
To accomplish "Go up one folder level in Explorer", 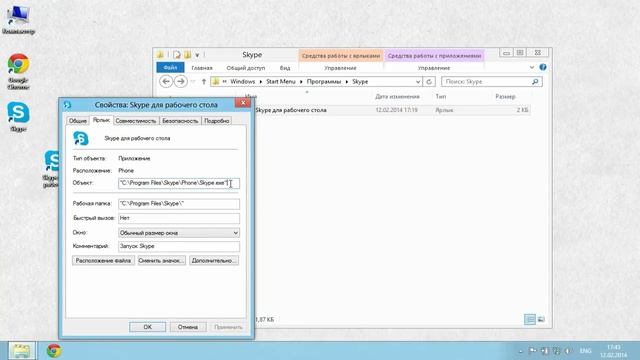I will [x=204, y=82].
